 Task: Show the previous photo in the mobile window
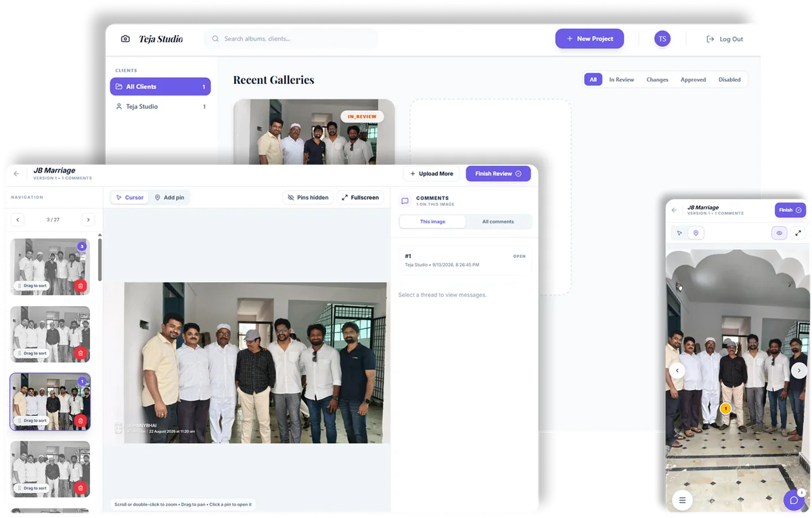(x=677, y=370)
